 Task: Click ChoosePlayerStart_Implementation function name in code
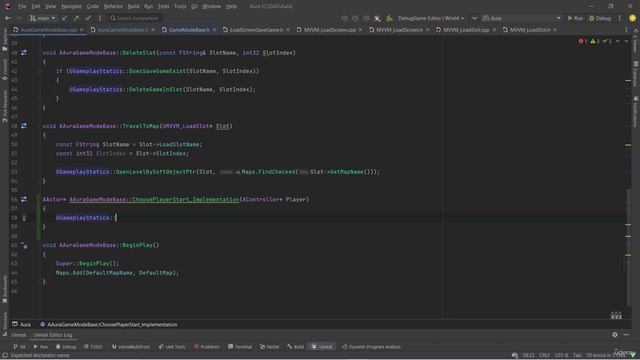[x=186, y=200]
